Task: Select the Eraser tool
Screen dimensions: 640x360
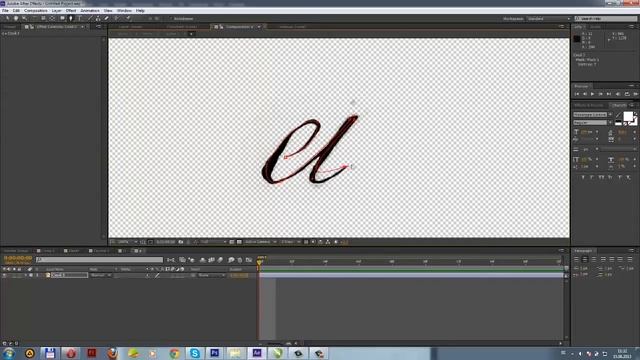Action: [x=107, y=18]
